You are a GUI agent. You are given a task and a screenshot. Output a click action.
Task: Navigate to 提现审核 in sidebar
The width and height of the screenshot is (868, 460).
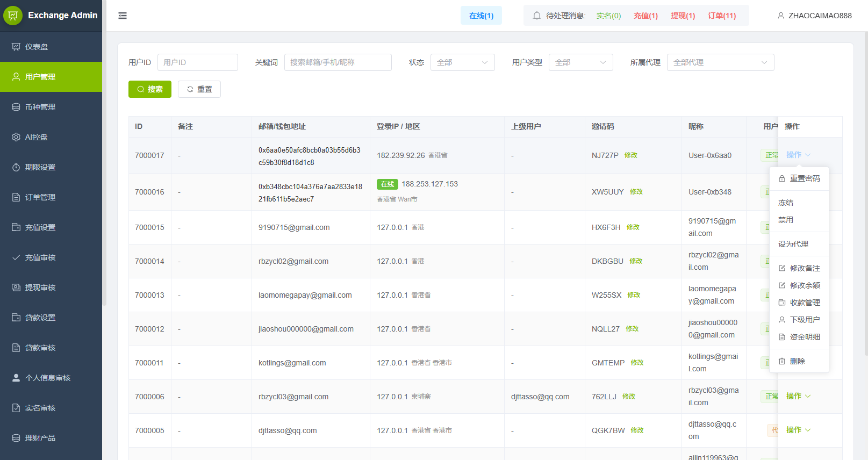40,287
